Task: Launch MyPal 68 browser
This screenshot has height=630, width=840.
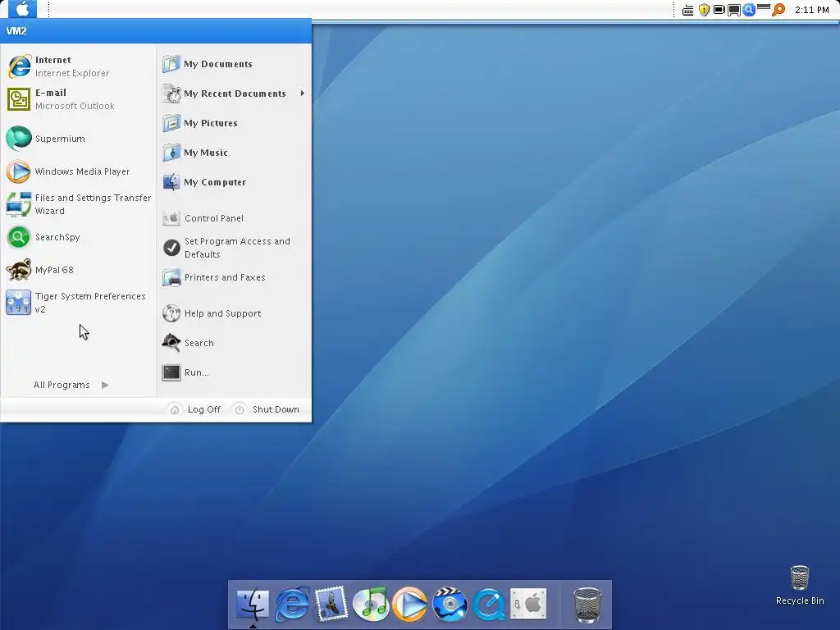Action: click(x=78, y=269)
